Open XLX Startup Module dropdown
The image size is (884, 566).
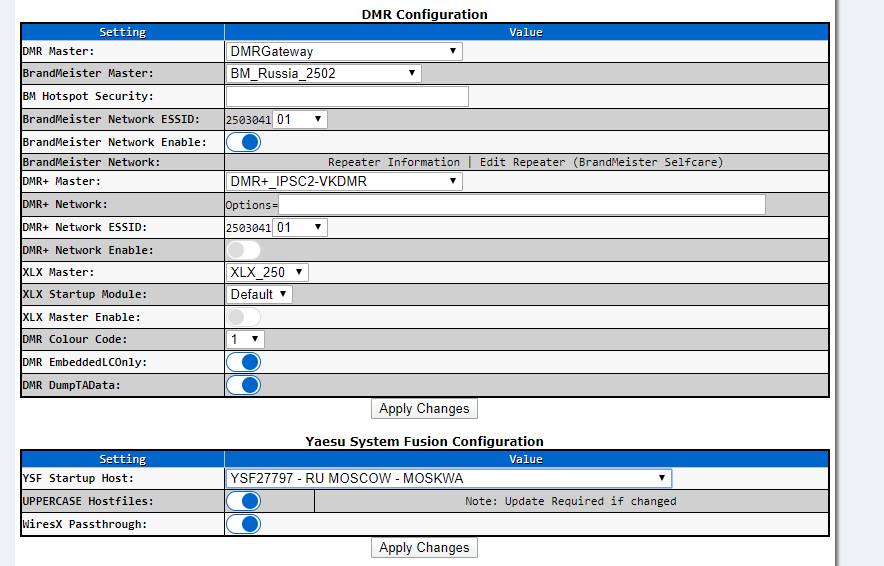(259, 295)
